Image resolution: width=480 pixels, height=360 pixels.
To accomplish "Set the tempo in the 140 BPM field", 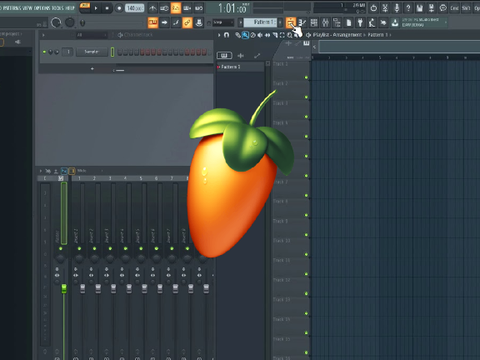I will pyautogui.click(x=135, y=8).
